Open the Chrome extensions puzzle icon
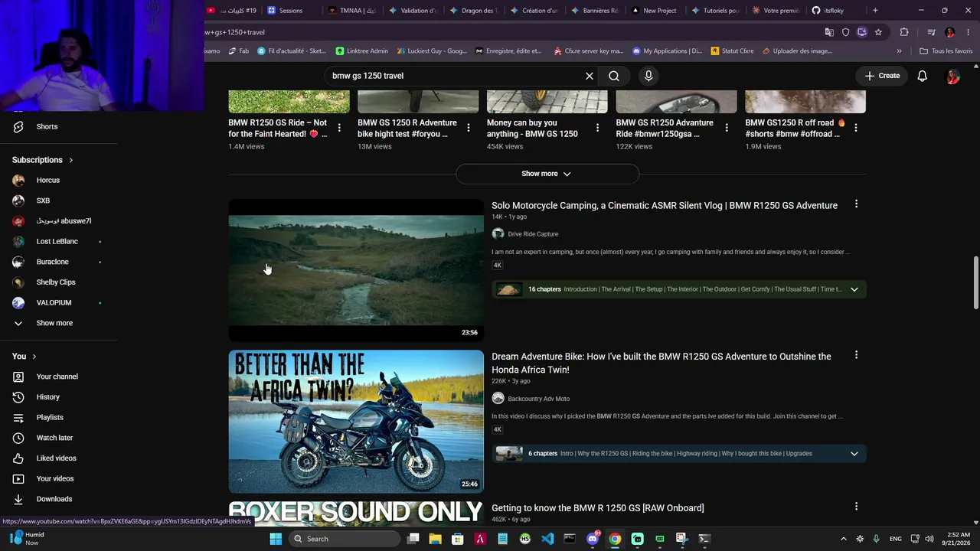 click(x=904, y=32)
